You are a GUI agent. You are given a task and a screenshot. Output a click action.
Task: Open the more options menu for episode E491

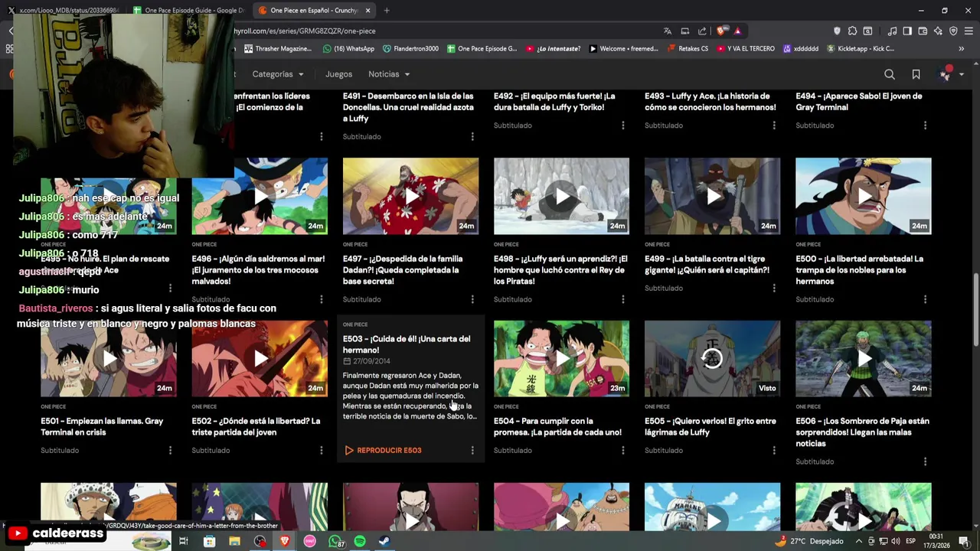click(x=472, y=136)
